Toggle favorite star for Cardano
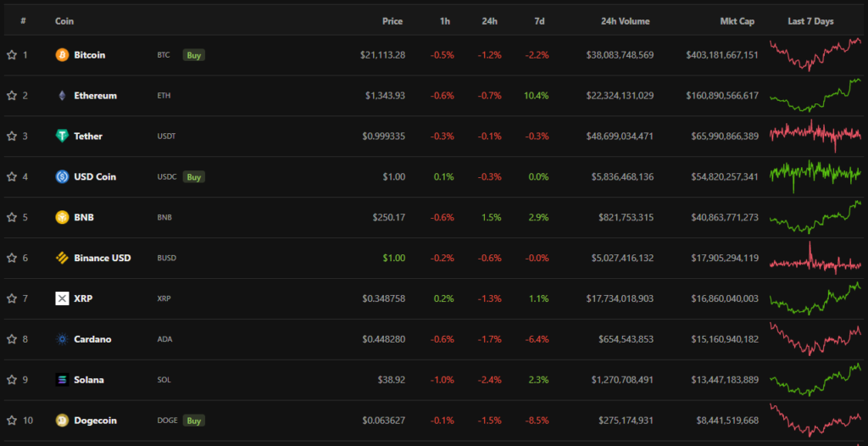 coord(12,339)
